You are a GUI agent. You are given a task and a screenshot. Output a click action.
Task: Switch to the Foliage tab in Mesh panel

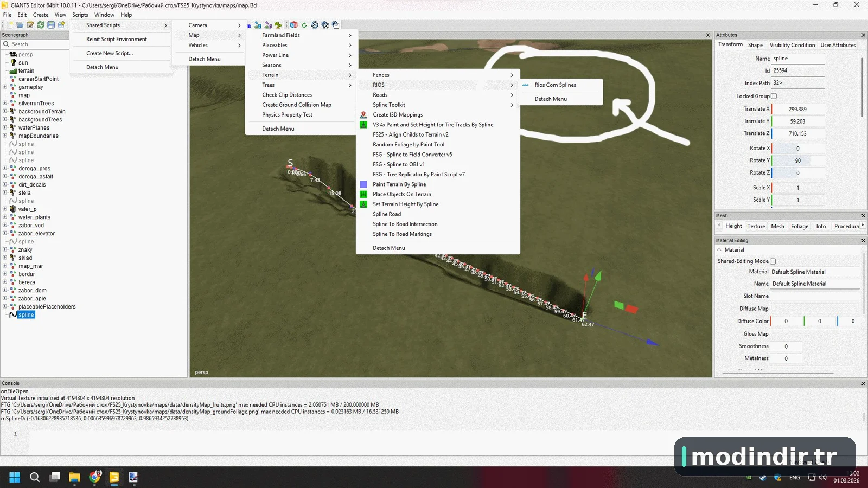pyautogui.click(x=799, y=226)
